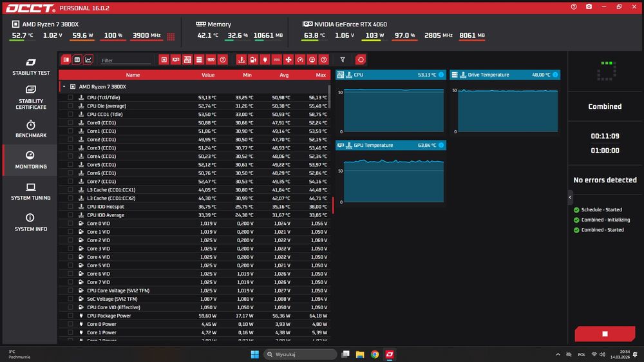This screenshot has width=644, height=362.
Task: Click the Drive Temperature graph header
Action: pyautogui.click(x=505, y=75)
